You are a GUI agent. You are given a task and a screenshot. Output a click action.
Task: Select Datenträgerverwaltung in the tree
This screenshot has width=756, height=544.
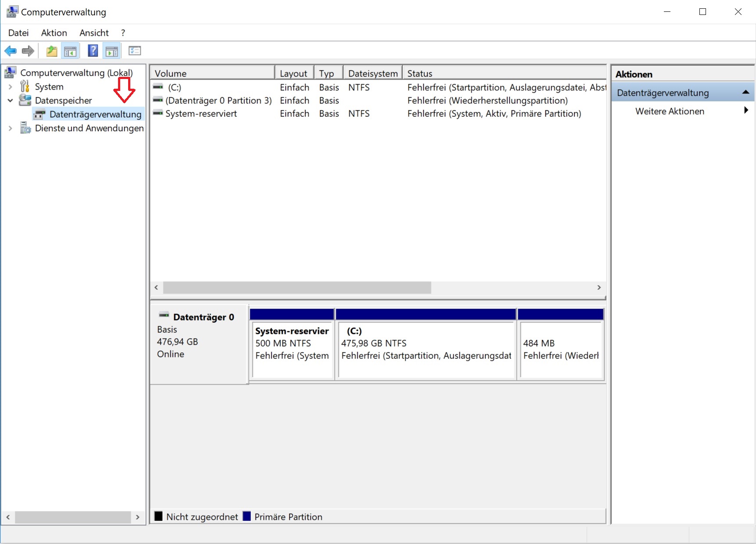(95, 115)
